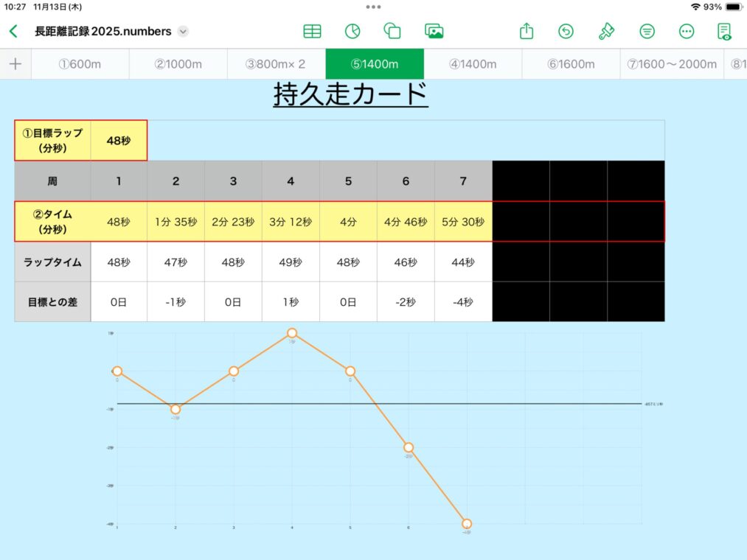Open the insert table icon
This screenshot has width=747, height=560.
[x=312, y=32]
